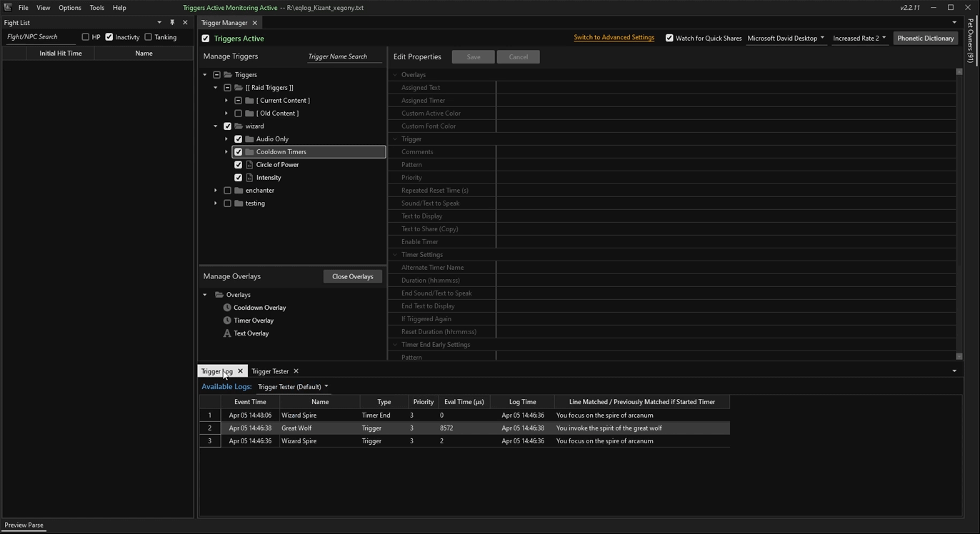Screen dimensions: 980x534
Task: Toggle the Tanking checkbox
Action: (149, 37)
